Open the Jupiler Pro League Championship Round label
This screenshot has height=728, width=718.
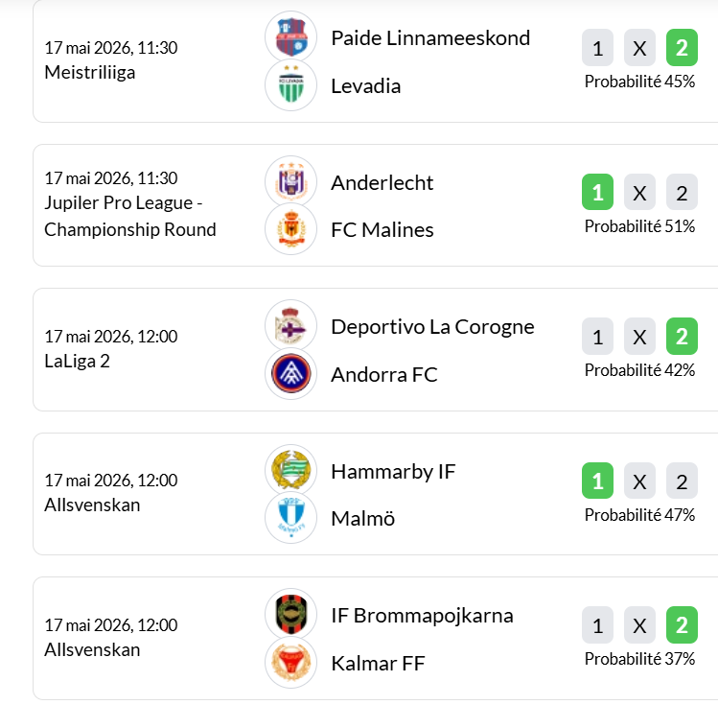pyautogui.click(x=130, y=216)
